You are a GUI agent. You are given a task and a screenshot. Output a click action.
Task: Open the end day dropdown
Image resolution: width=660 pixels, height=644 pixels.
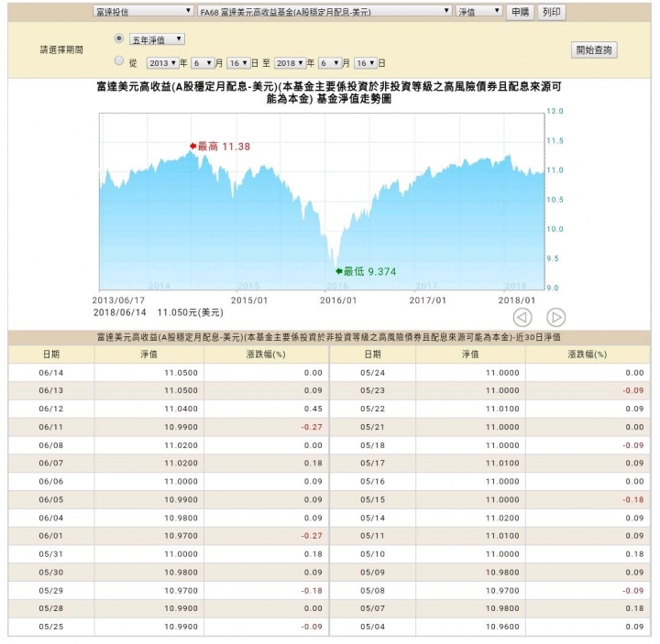366,63
